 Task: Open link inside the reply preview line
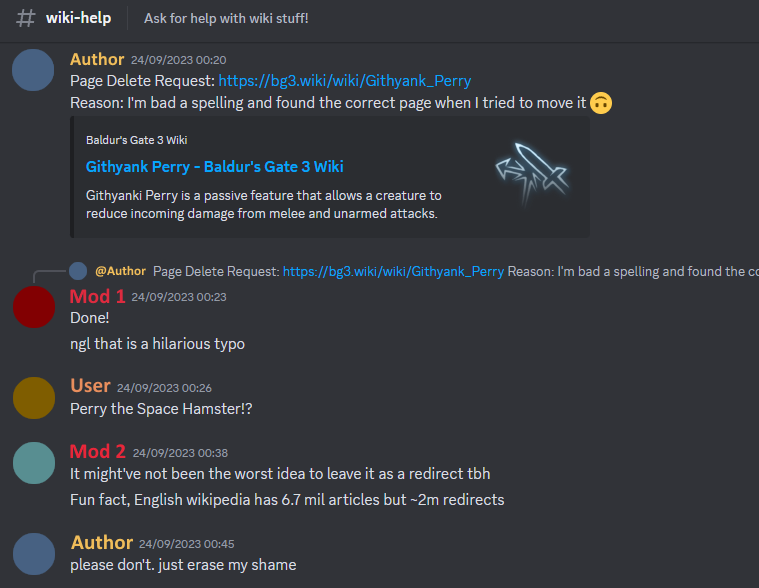(x=393, y=271)
